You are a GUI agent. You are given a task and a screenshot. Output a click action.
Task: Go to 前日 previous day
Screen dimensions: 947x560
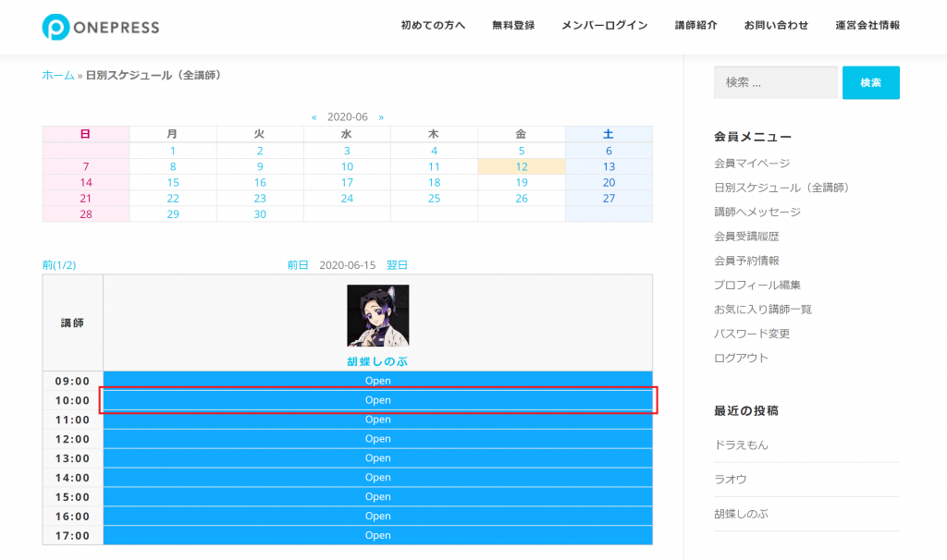point(298,265)
